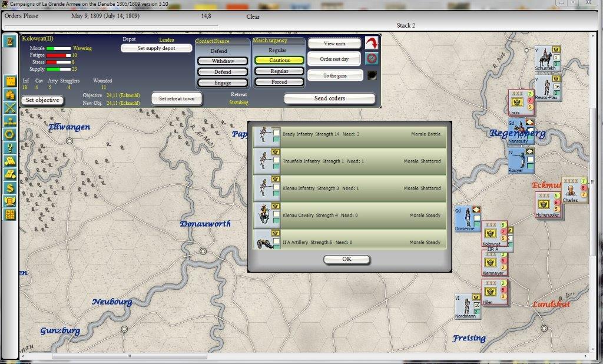The image size is (603, 364).
Task: Click the Send orders button
Action: (x=330, y=98)
